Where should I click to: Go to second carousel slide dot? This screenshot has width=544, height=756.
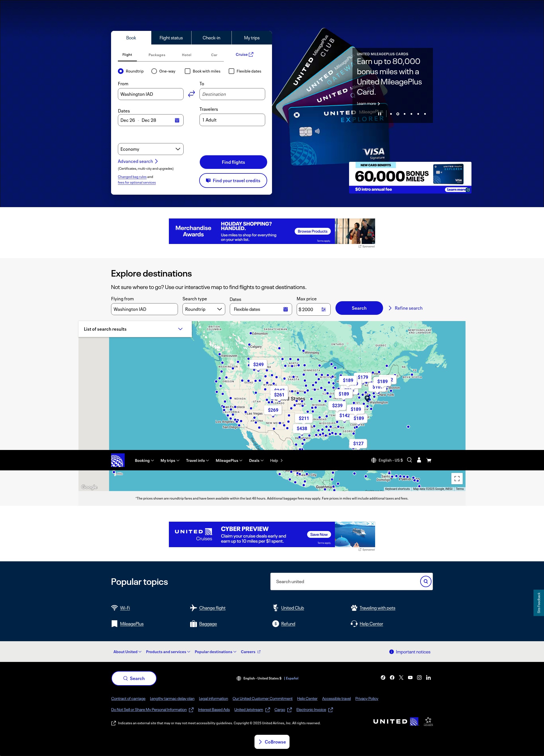(x=398, y=114)
